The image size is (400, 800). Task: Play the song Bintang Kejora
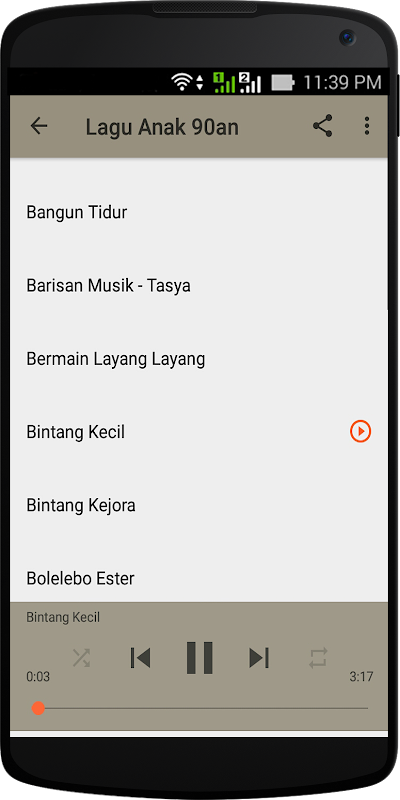pos(199,506)
